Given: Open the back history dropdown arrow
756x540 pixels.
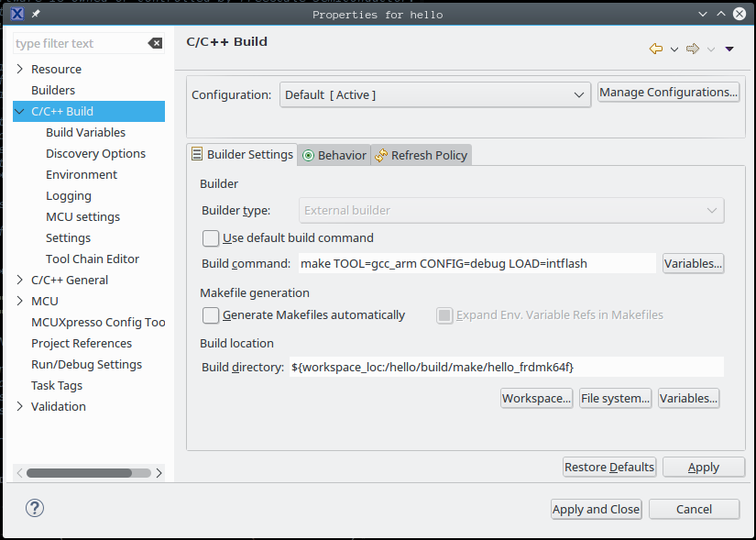Looking at the screenshot, I should tap(674, 50).
